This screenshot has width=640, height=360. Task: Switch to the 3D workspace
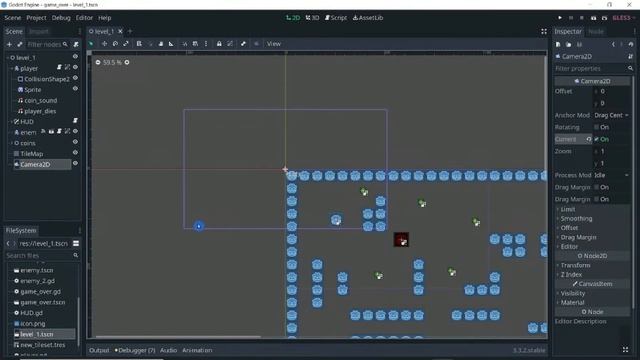(312, 18)
